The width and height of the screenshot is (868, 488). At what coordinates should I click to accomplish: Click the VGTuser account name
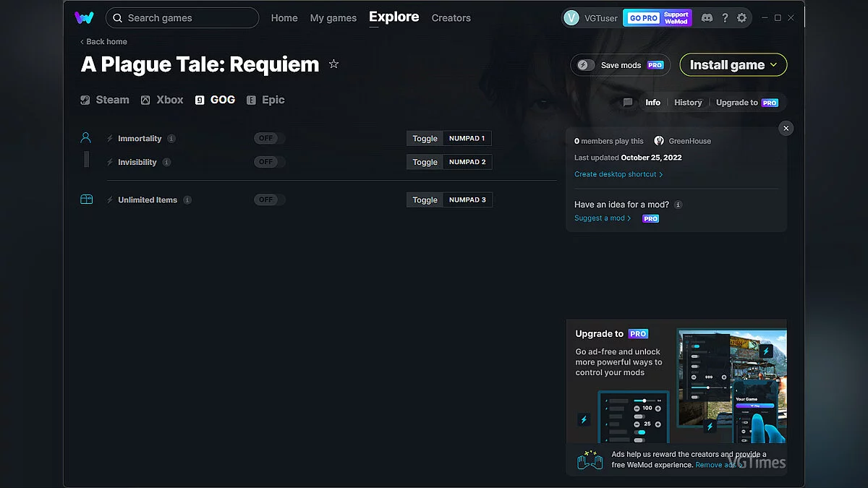(600, 18)
